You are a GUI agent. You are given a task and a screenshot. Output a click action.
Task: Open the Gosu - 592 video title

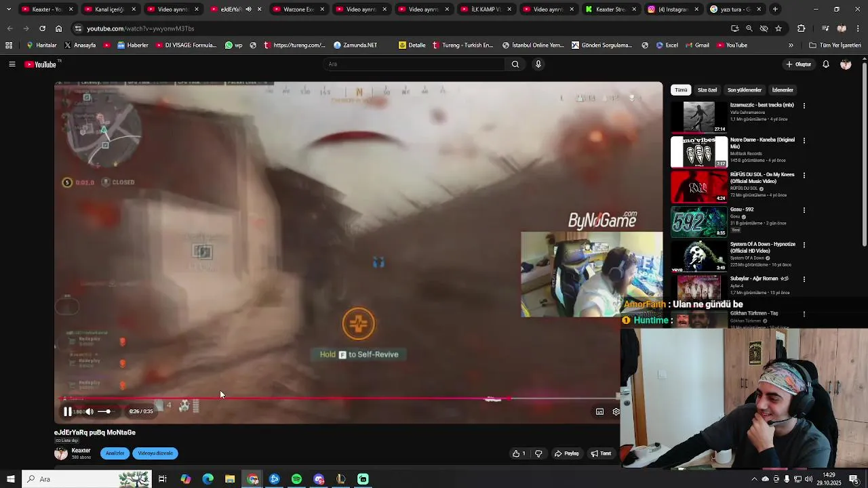click(x=742, y=209)
